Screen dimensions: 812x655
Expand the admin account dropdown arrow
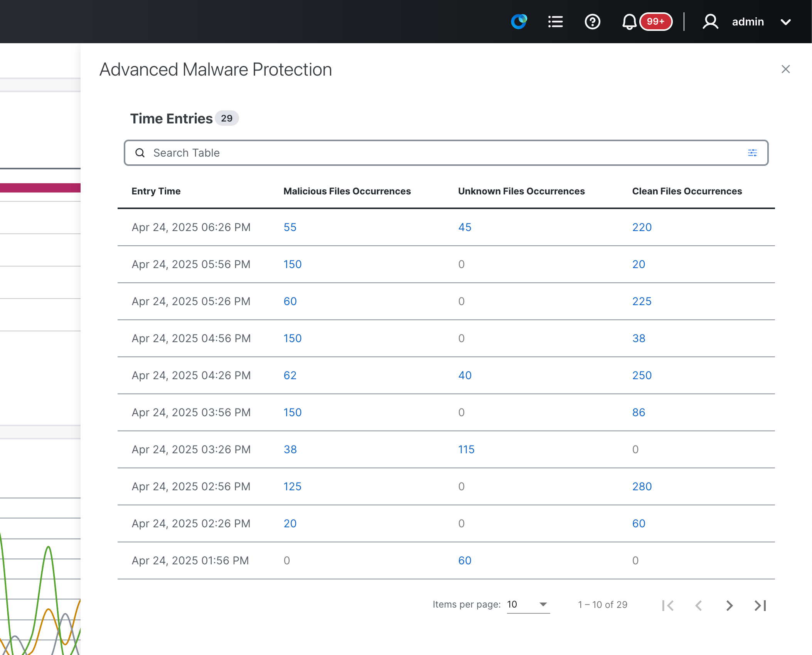[786, 22]
